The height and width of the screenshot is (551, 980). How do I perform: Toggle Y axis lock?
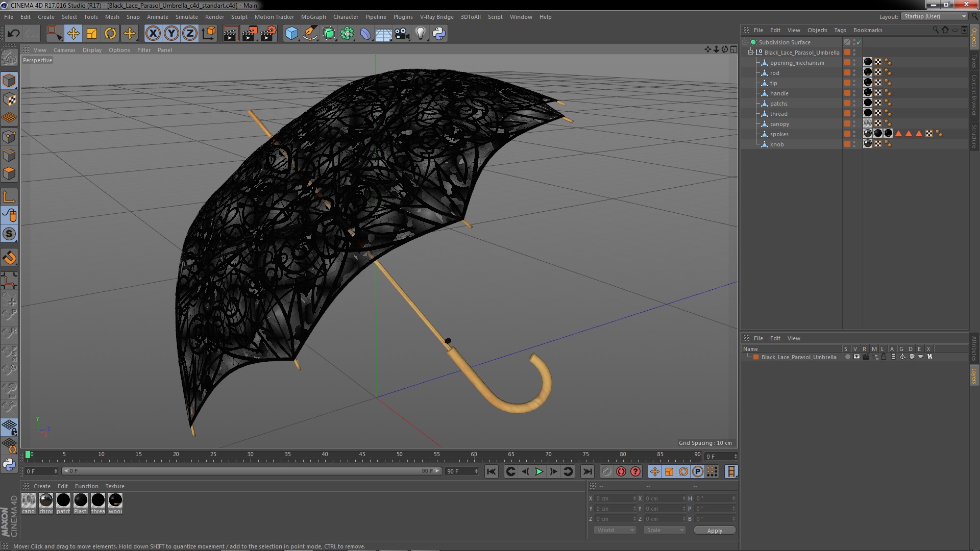coord(171,34)
